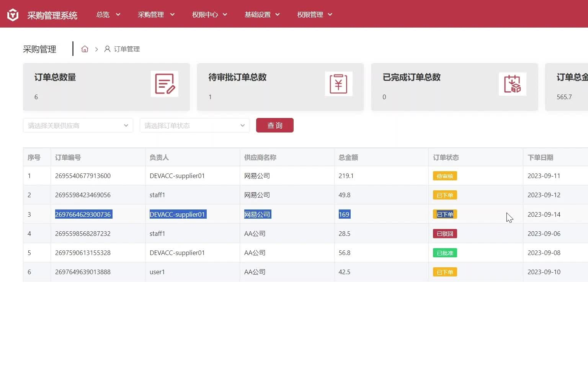Image resolution: width=588 pixels, height=368 pixels.
Task: Click 网易公司 supplier in row 1
Action: pos(257,176)
